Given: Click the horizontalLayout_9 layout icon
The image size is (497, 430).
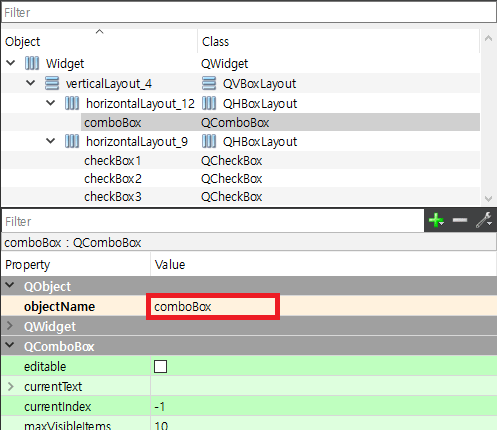Looking at the screenshot, I should (72, 141).
